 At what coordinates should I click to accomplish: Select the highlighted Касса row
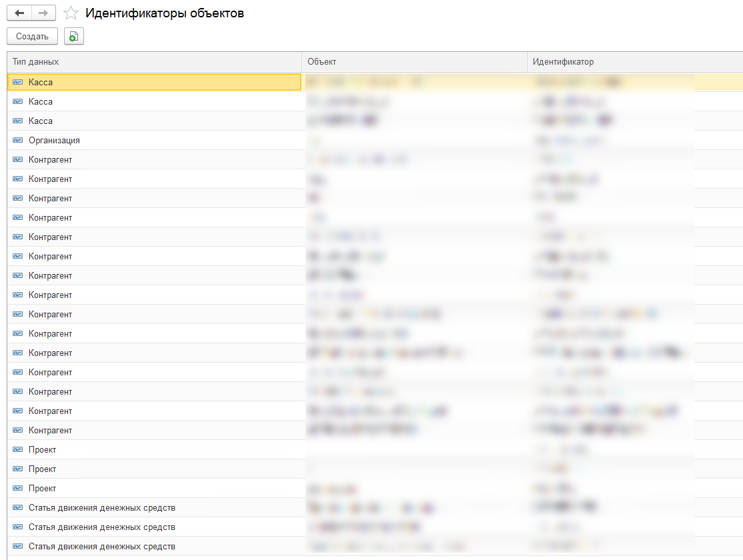tap(375, 82)
